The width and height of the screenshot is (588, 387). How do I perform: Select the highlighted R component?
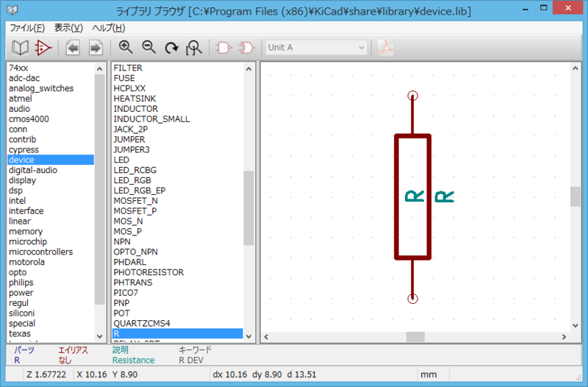pos(178,334)
